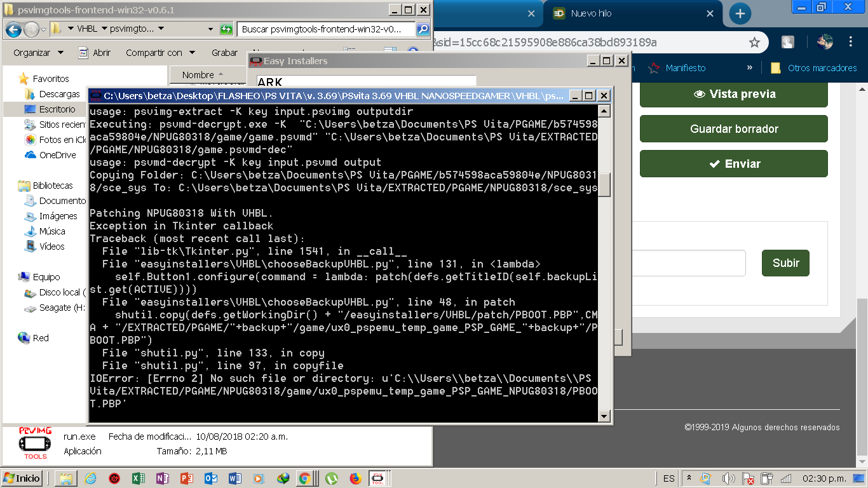Launch Word from the taskbar
Viewport: 868px width, 488px height.
(x=234, y=478)
